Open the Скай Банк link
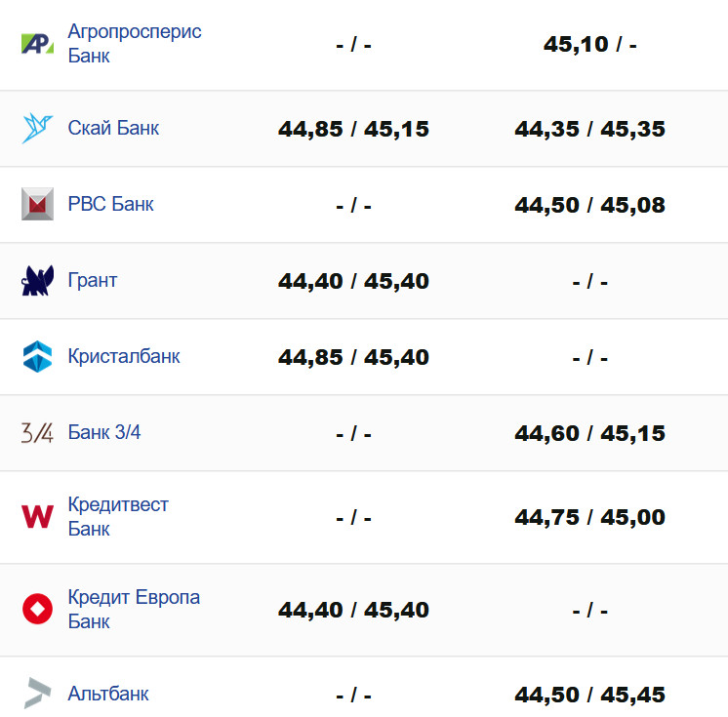 [113, 128]
